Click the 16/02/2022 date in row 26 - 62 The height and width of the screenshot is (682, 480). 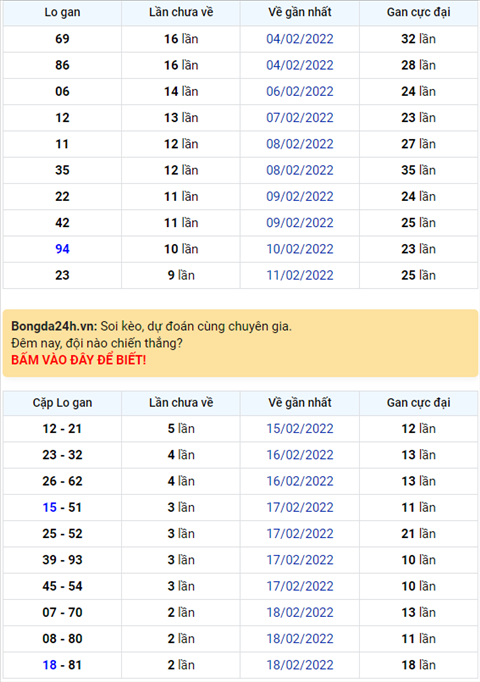(x=300, y=481)
